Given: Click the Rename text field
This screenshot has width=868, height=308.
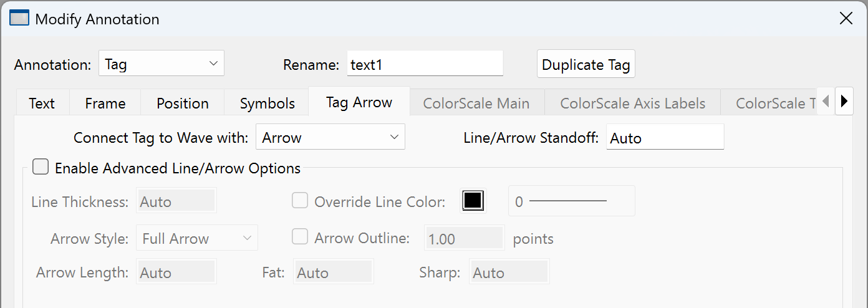Looking at the screenshot, I should coord(425,64).
